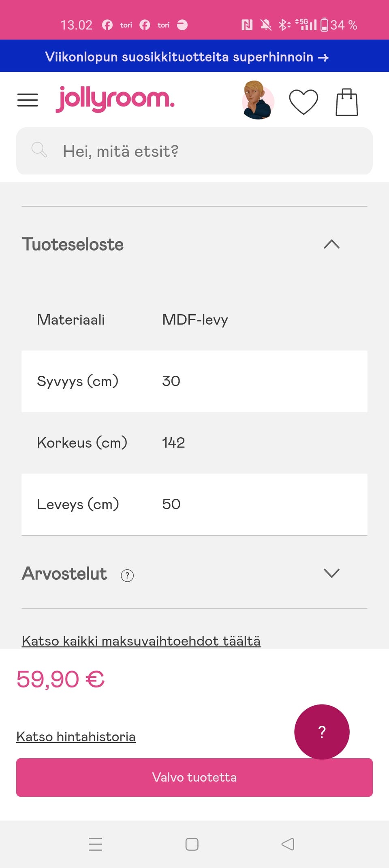Open the user profile avatar
Image resolution: width=389 pixels, height=868 pixels.
pos(258,100)
